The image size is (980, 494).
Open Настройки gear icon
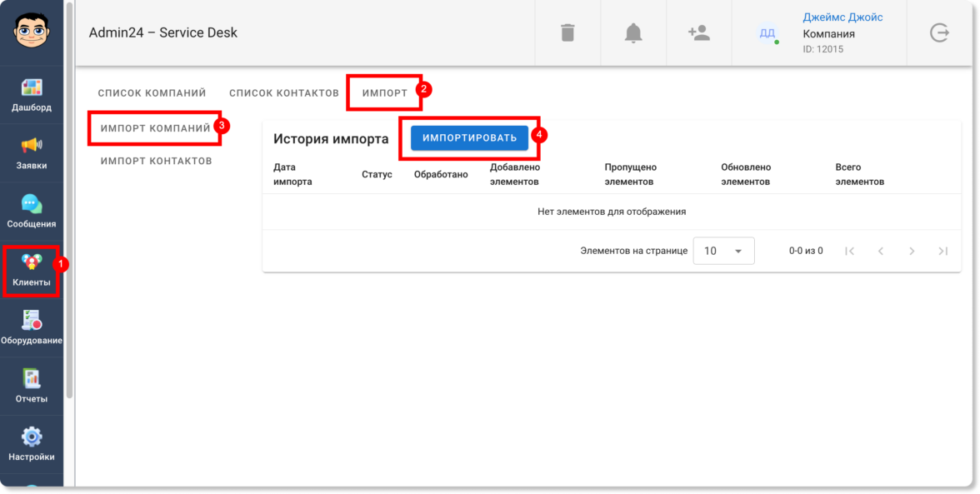coord(32,437)
